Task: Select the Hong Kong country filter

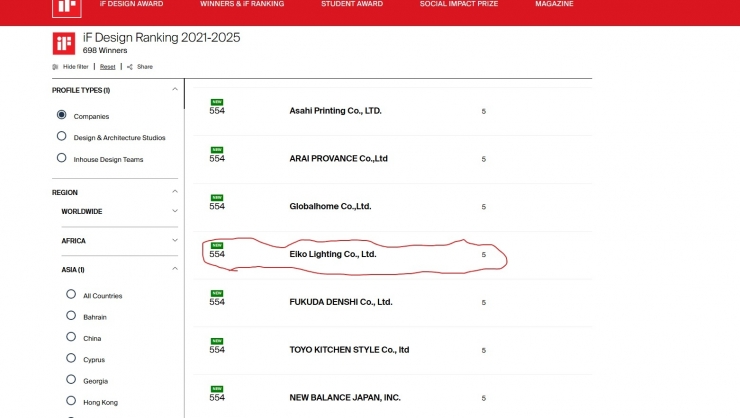Action: coord(71,401)
